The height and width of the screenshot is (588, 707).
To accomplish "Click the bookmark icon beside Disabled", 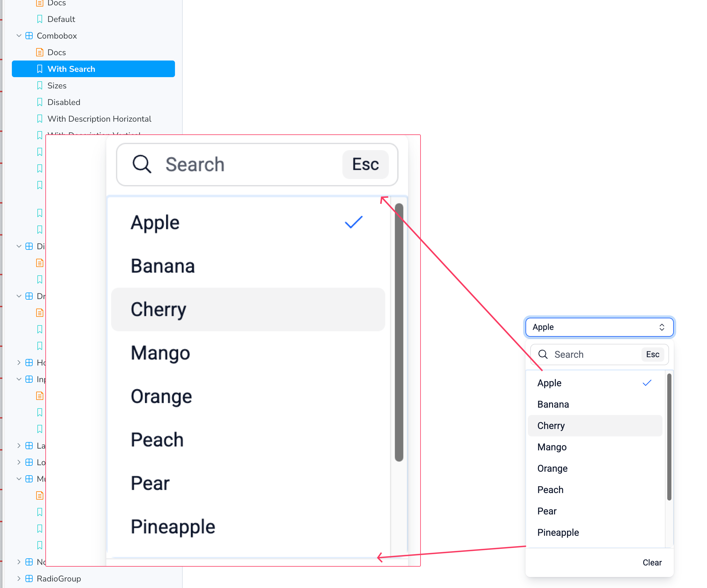I will coord(40,102).
